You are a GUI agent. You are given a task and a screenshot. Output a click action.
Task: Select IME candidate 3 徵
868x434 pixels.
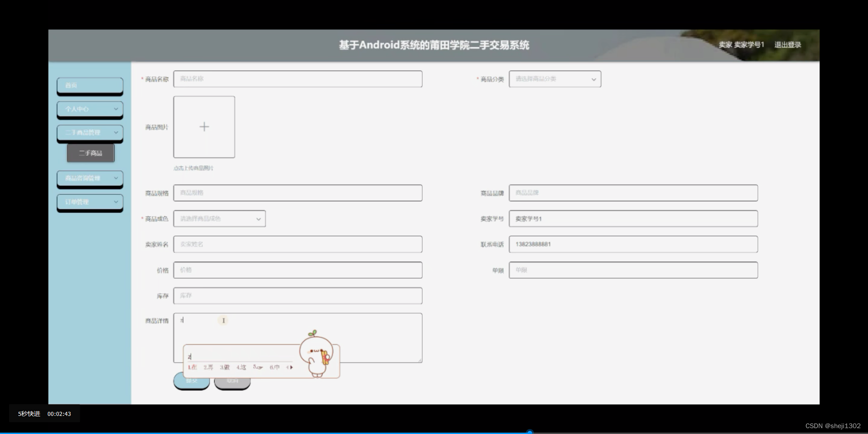[224, 368]
